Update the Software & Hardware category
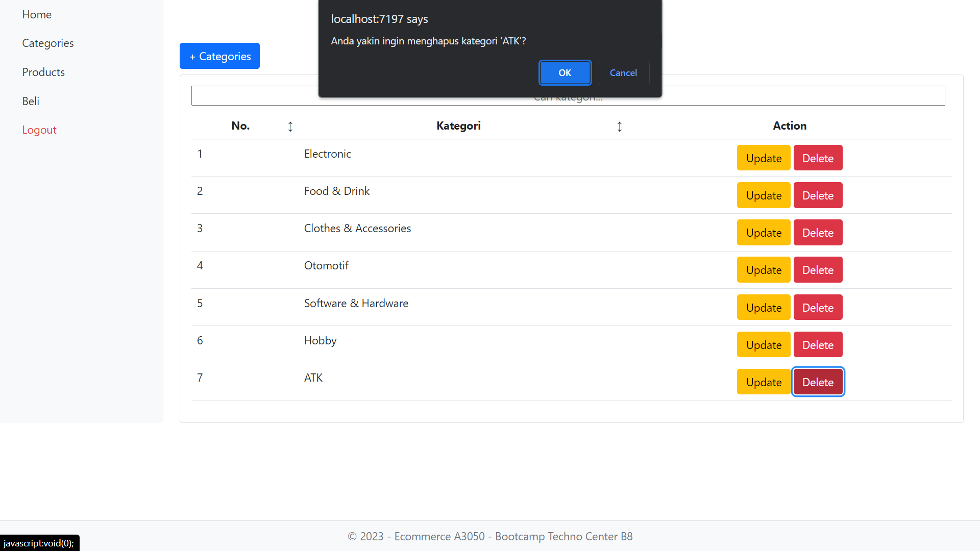 [x=763, y=308]
